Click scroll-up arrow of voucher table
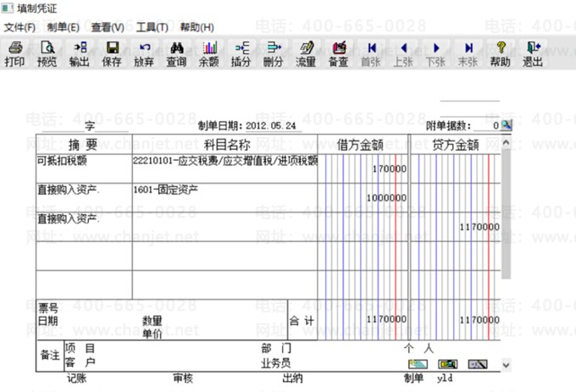This screenshot has height=392, width=576. pyautogui.click(x=507, y=142)
